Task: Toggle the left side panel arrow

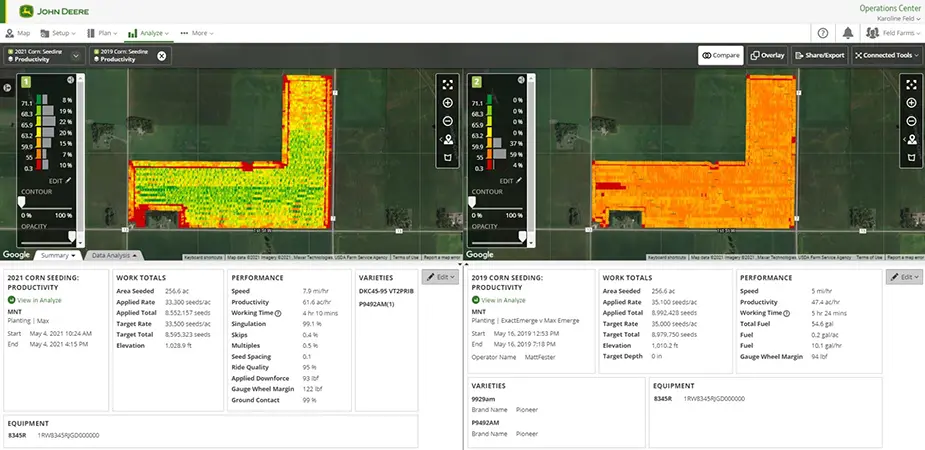Action: [x=7, y=87]
